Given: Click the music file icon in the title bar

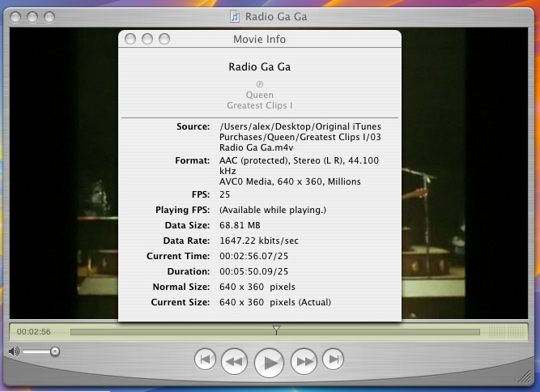Looking at the screenshot, I should point(235,16).
